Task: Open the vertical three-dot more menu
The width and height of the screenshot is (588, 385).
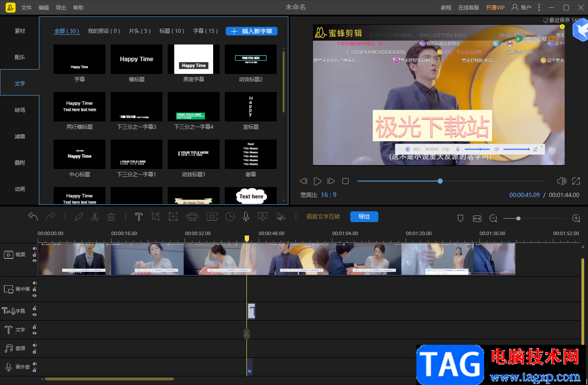Action: point(539,8)
